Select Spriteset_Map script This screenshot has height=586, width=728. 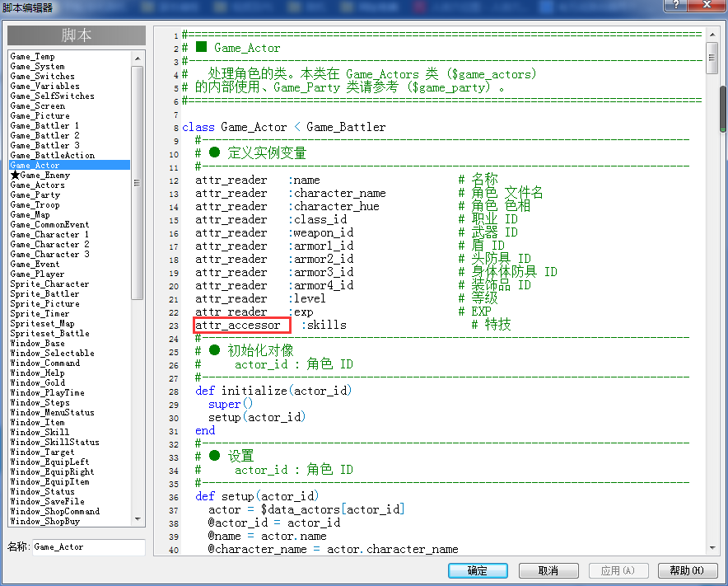point(42,323)
